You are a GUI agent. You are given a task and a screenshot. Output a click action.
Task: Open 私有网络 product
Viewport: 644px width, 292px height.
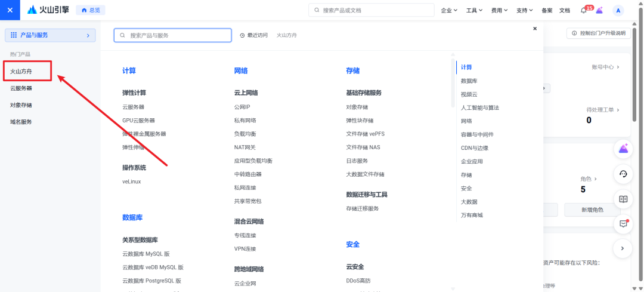pos(245,121)
